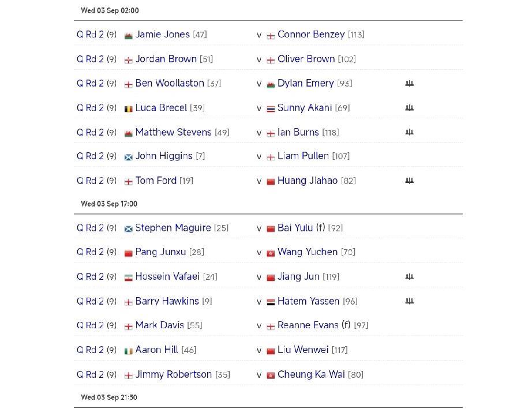Open head-to-head icon for Brecel v Akani
Screen dimensions: 532x409
[409, 108]
